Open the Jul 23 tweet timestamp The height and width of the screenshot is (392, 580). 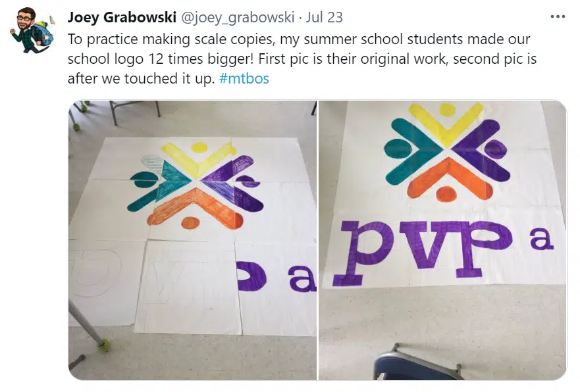(x=324, y=17)
